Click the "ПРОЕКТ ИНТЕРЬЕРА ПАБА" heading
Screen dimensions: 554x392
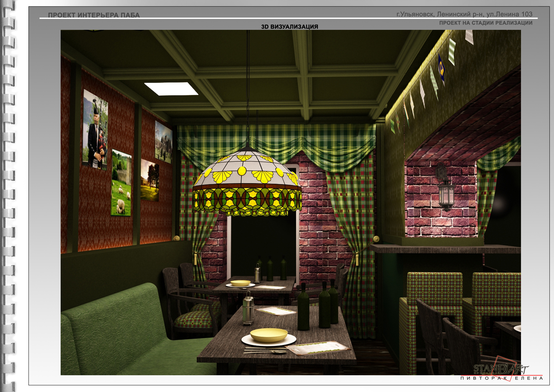[94, 15]
